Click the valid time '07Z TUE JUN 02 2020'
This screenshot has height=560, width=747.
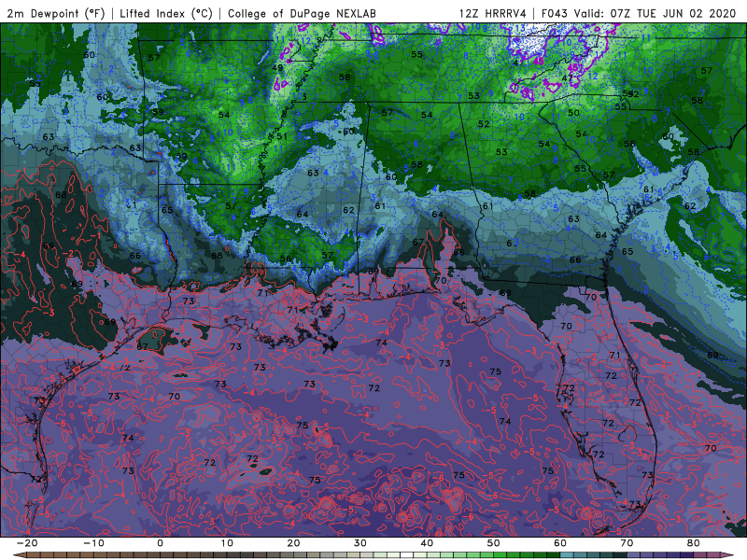673,13
